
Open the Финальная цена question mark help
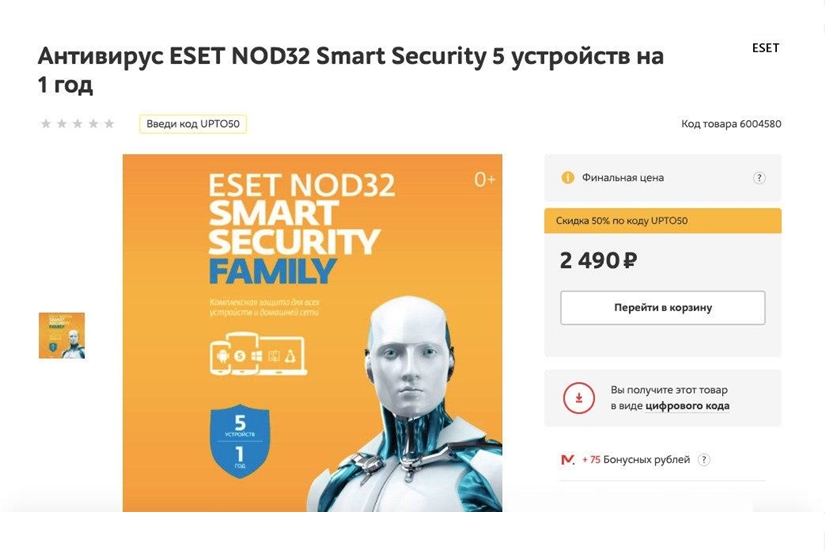point(759,178)
